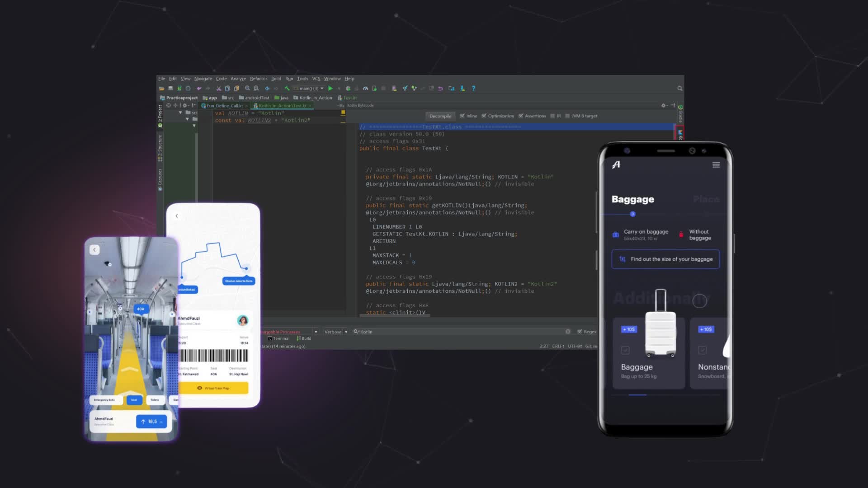Open the main() run configuration dropdown
This screenshot has width=868, height=488.
[x=309, y=89]
